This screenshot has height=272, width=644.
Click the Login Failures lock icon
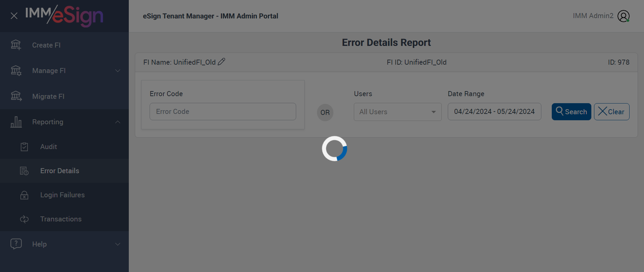click(24, 195)
